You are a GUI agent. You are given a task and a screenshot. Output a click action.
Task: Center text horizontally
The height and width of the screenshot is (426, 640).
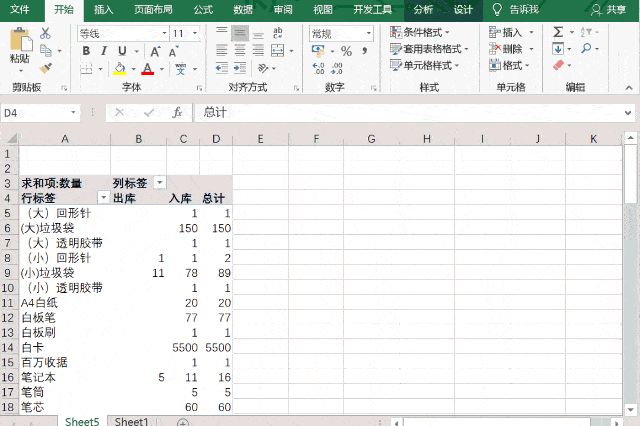pos(240,51)
